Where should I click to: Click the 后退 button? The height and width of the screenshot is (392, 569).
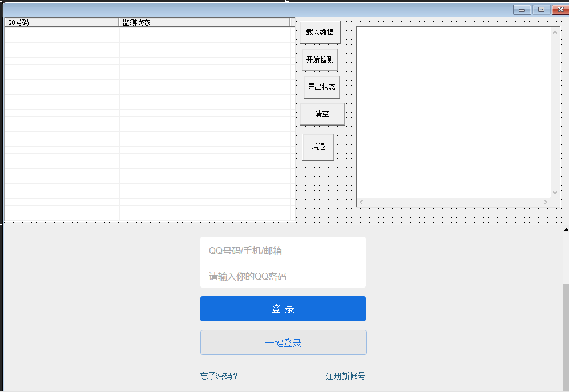pyautogui.click(x=317, y=147)
